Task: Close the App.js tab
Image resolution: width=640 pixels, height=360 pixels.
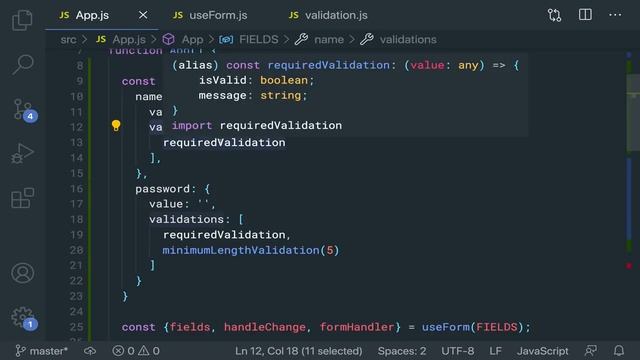Action: 143,15
